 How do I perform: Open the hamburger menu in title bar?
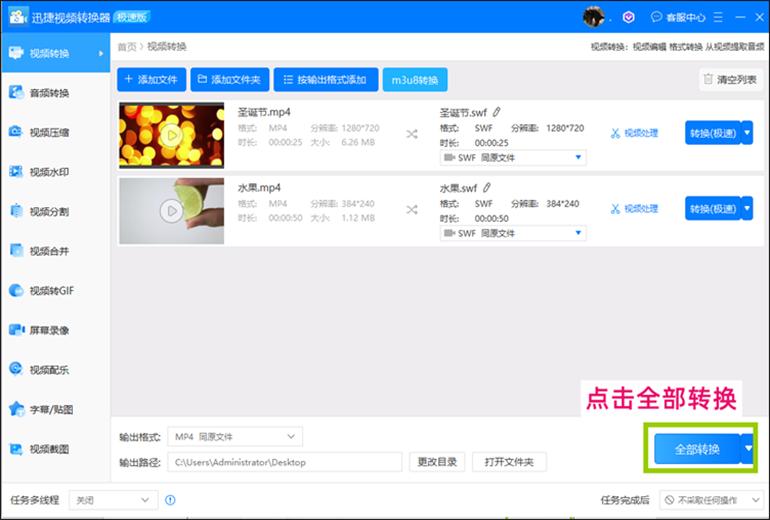tap(718, 17)
